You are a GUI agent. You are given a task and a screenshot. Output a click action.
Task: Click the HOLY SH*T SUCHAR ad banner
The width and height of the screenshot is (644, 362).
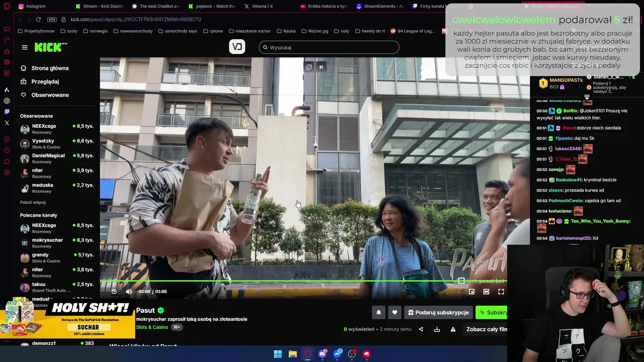[x=68, y=319]
